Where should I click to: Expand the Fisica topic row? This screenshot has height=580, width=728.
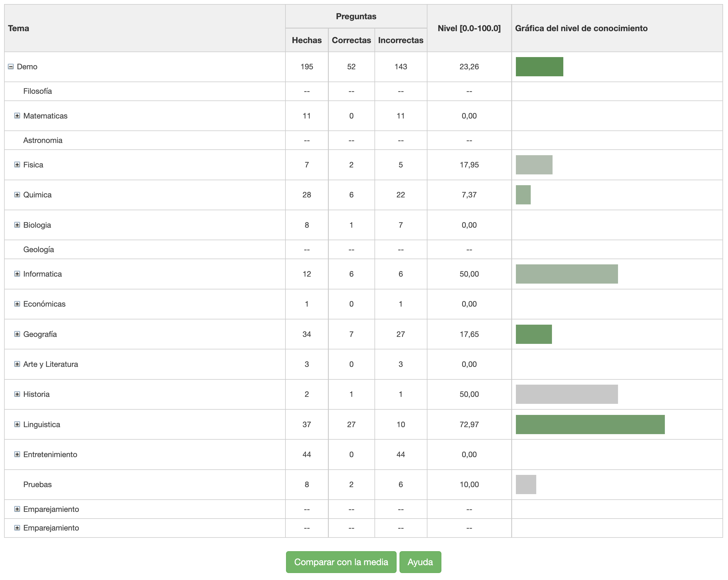coord(17,165)
